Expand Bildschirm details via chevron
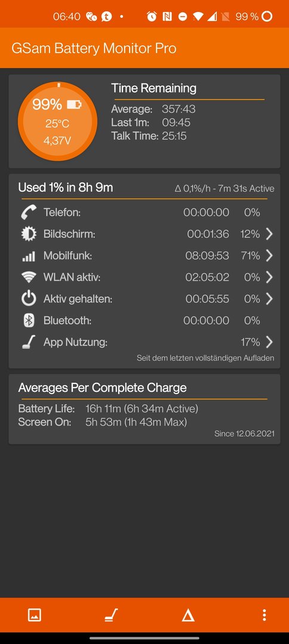 (269, 234)
